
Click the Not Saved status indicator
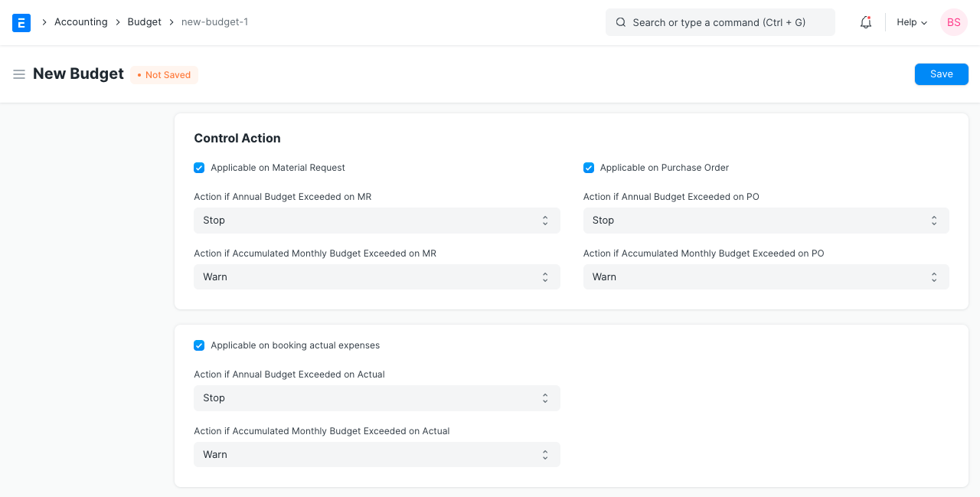click(x=164, y=75)
